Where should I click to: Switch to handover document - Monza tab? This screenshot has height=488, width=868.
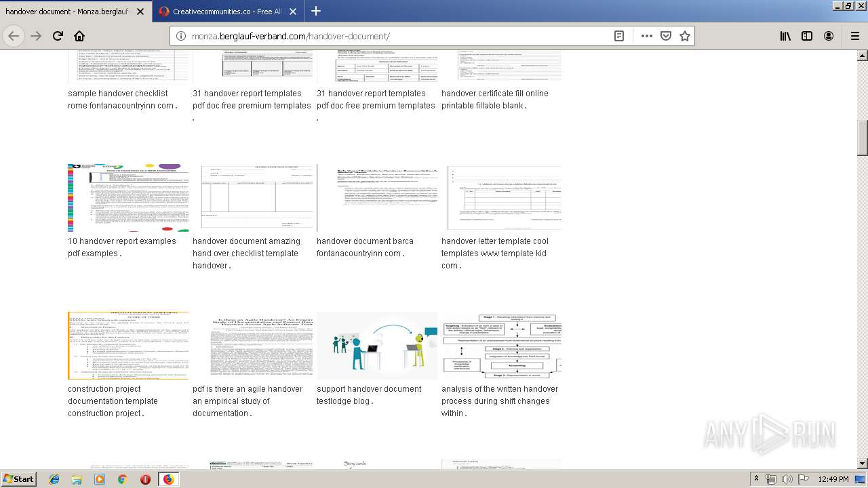tap(76, 12)
